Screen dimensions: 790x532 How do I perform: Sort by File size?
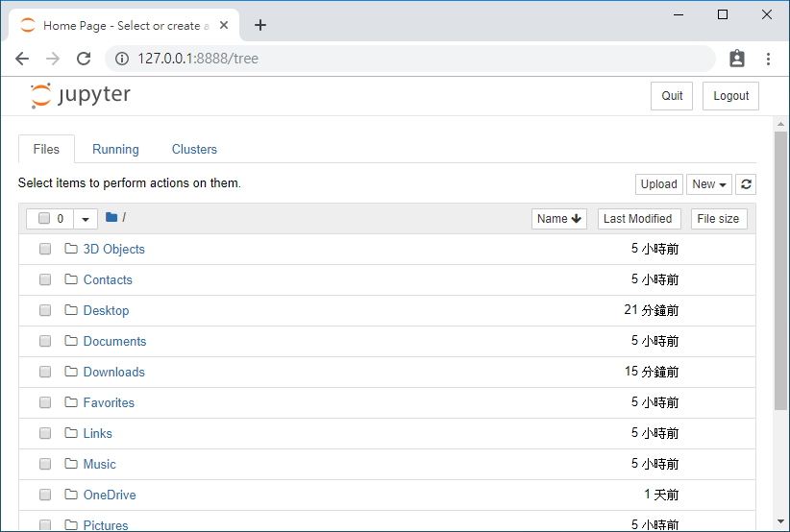tap(719, 219)
